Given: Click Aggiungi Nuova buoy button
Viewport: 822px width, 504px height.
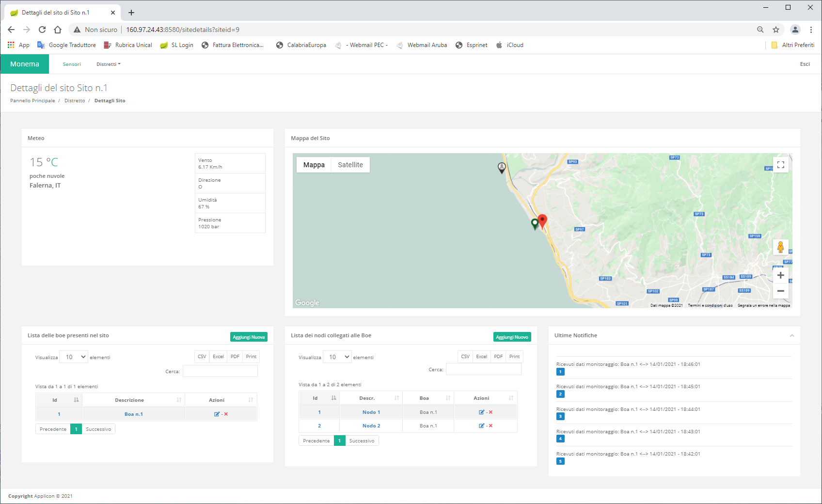Looking at the screenshot, I should pyautogui.click(x=249, y=337).
